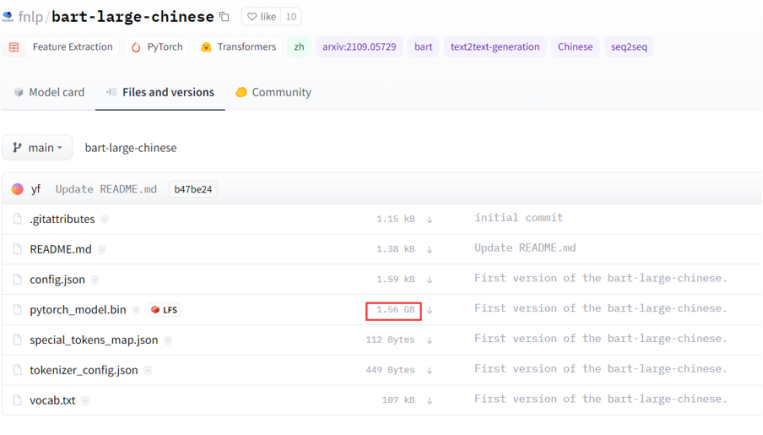Select the Feature Extraction tag
763x435 pixels.
click(61, 47)
